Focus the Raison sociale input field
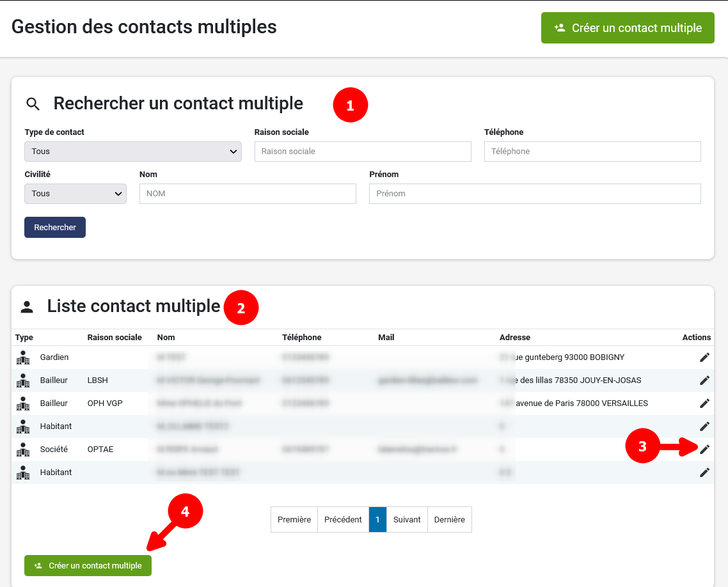Screen dimensions: 728x587 coord(363,152)
